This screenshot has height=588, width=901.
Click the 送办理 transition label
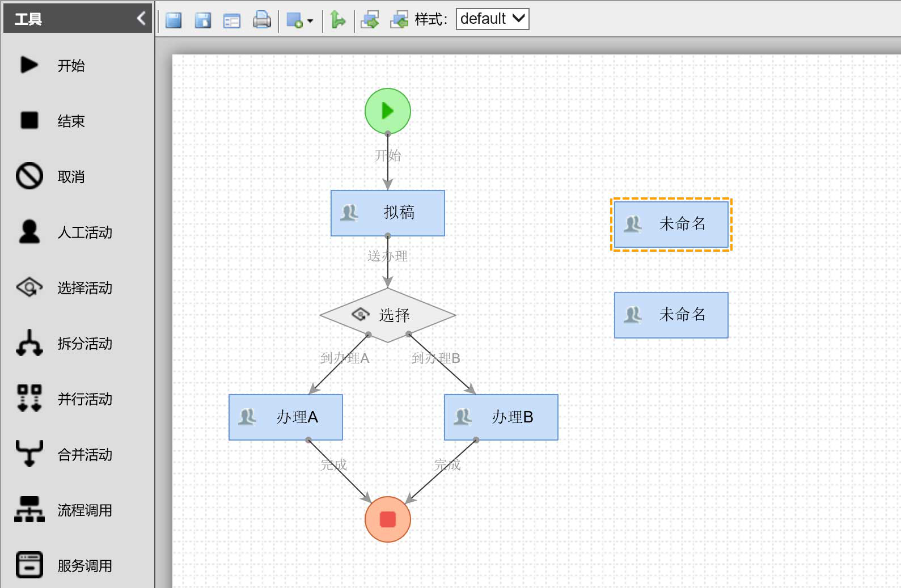click(388, 256)
